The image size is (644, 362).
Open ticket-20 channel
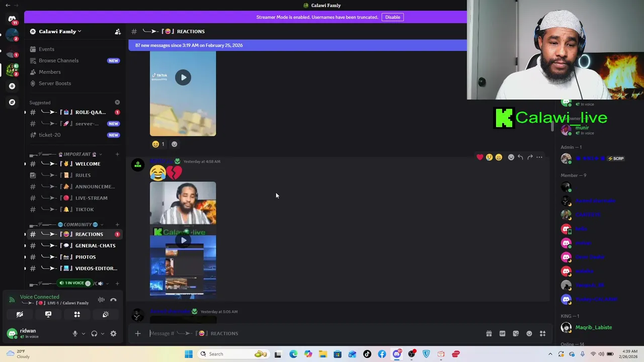tap(75, 135)
